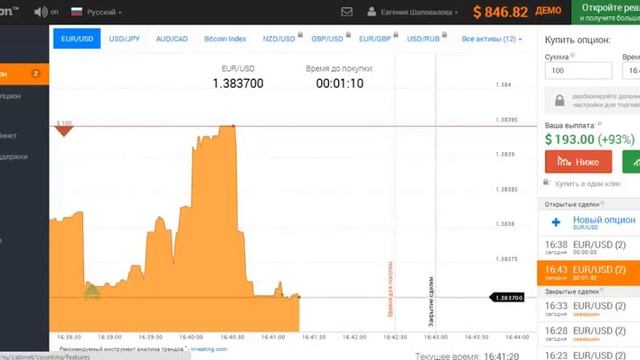The image size is (640, 360).
Task: Click the red down-triangle $100 chart marker
Action: 64,131
